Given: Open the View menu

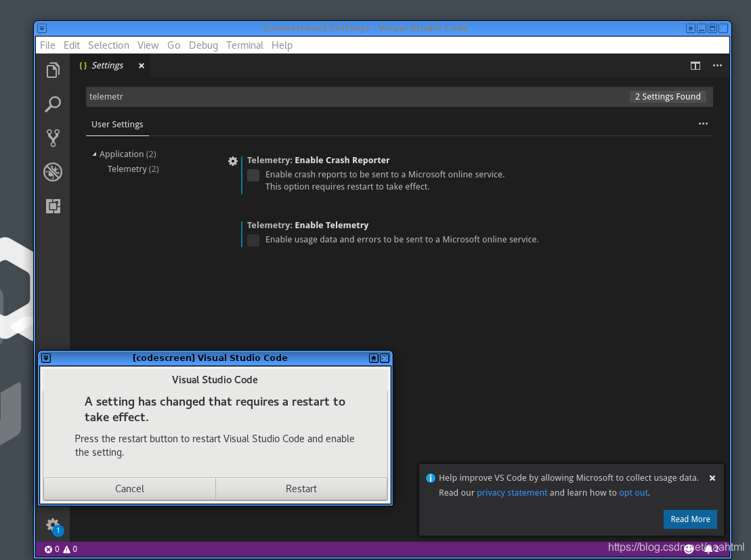Looking at the screenshot, I should tap(148, 45).
